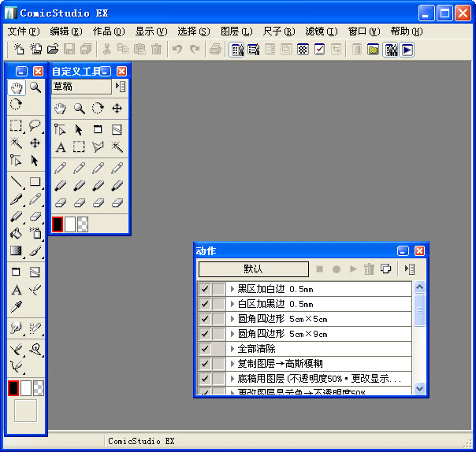Open the 图层 menu
Screen dimensions: 476x452
[236, 31]
